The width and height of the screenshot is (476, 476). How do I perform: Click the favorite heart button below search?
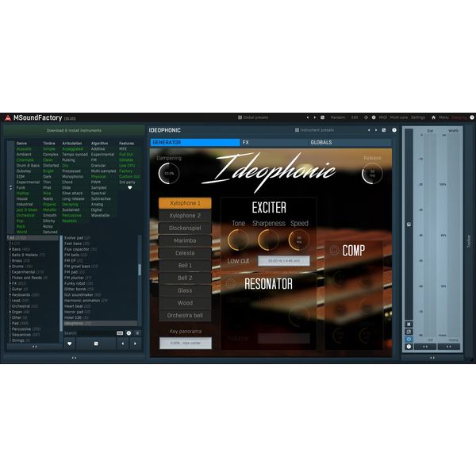coord(70,344)
